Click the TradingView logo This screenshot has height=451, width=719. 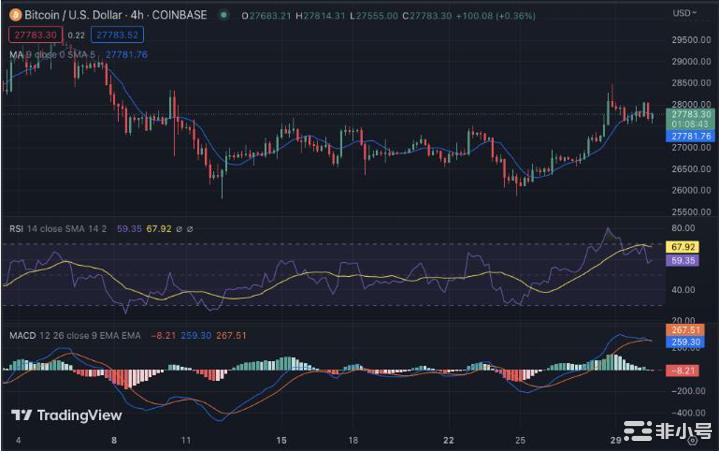(66, 415)
